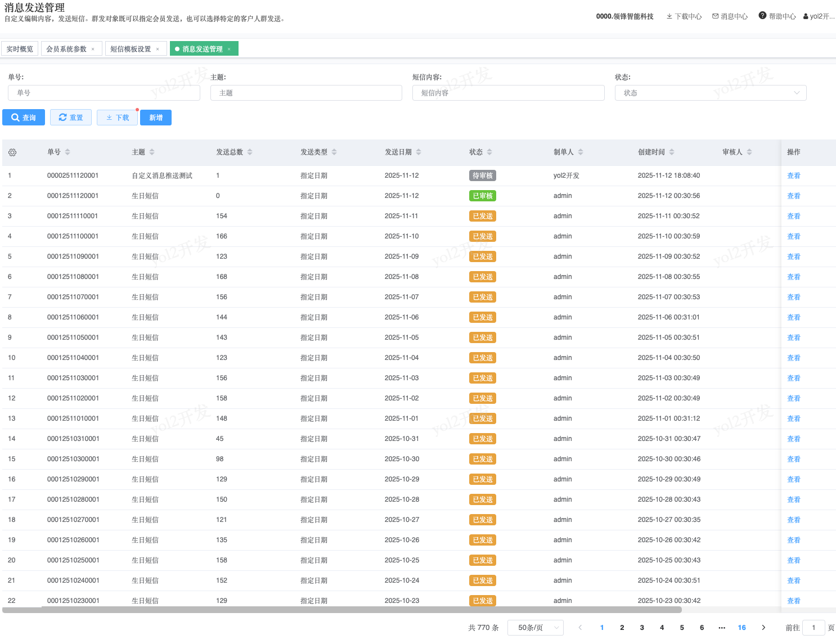This screenshot has height=644, width=836.
Task: Open the 50条/页 page size selector
Action: click(x=535, y=628)
